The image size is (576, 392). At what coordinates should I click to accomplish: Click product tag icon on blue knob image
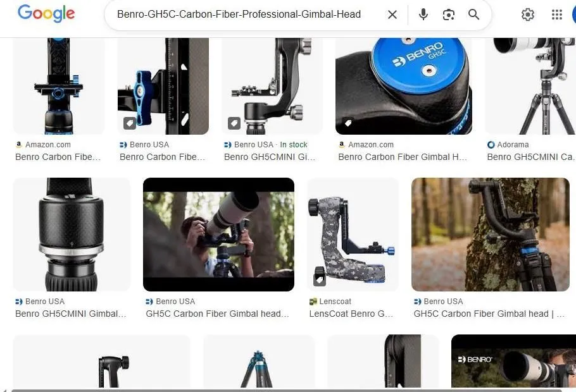(129, 123)
